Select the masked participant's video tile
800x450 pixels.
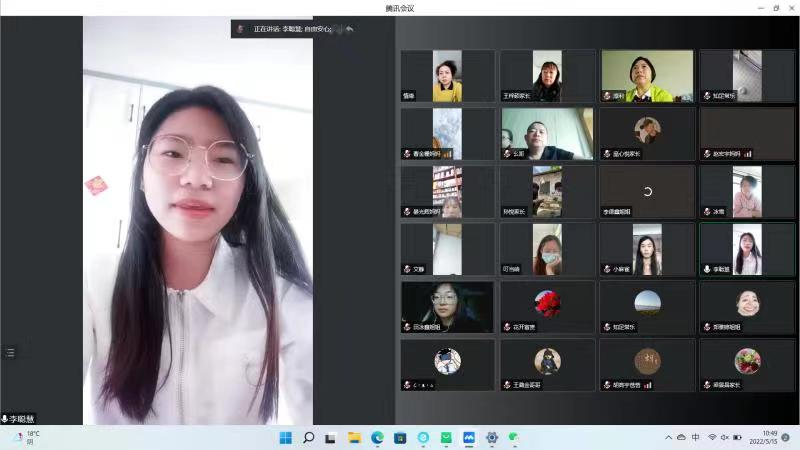548,249
